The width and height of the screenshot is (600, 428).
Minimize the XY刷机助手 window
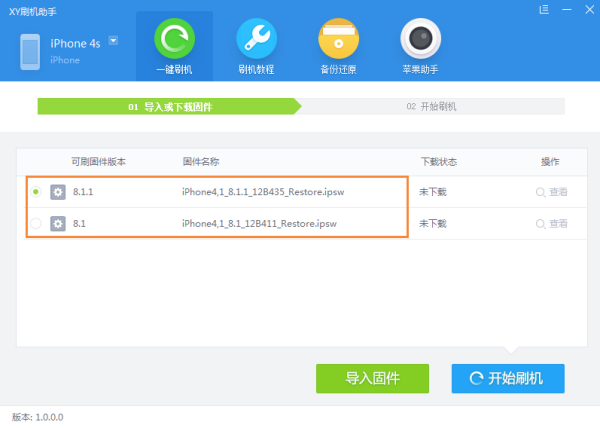pos(567,10)
